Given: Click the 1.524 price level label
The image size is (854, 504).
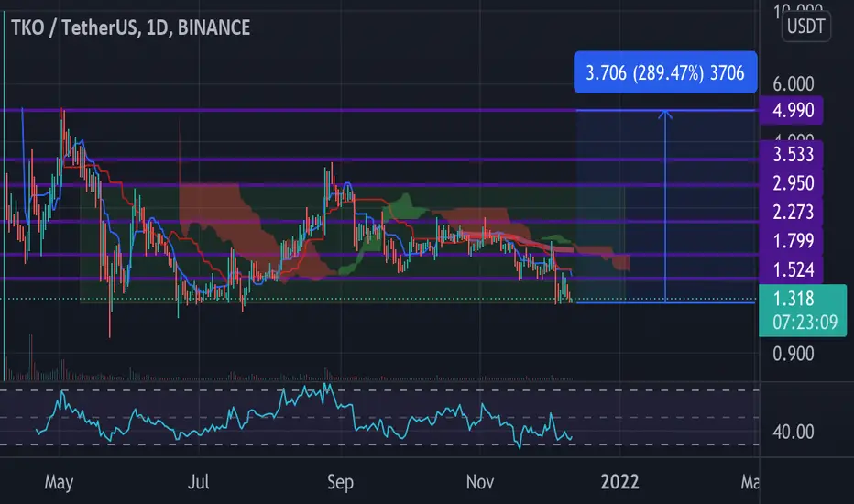Looking at the screenshot, I should (792, 269).
